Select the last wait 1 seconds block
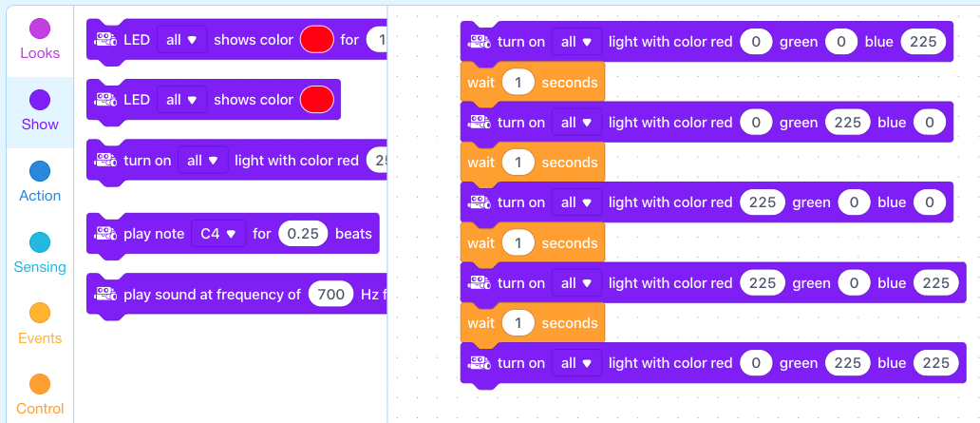This screenshot has width=980, height=423. [533, 323]
